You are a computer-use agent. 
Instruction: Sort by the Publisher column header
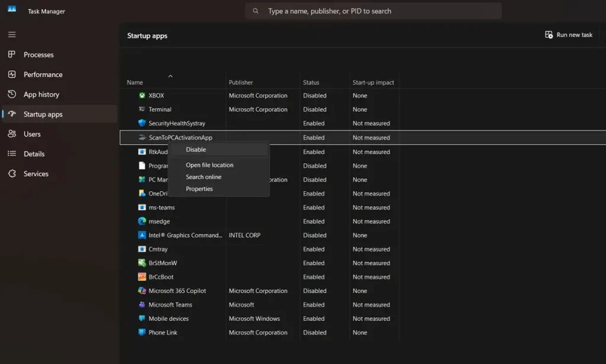point(241,82)
